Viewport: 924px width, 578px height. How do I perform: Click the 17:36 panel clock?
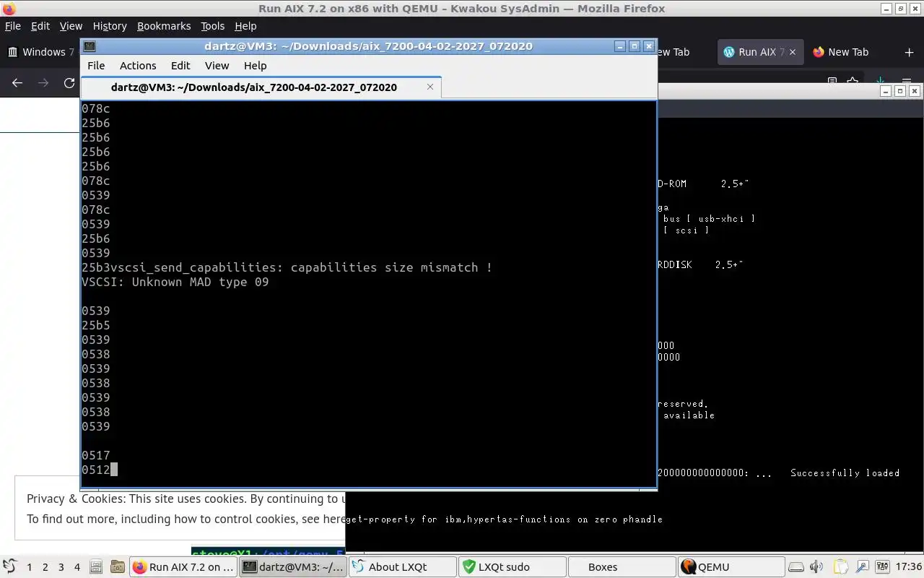coord(908,567)
